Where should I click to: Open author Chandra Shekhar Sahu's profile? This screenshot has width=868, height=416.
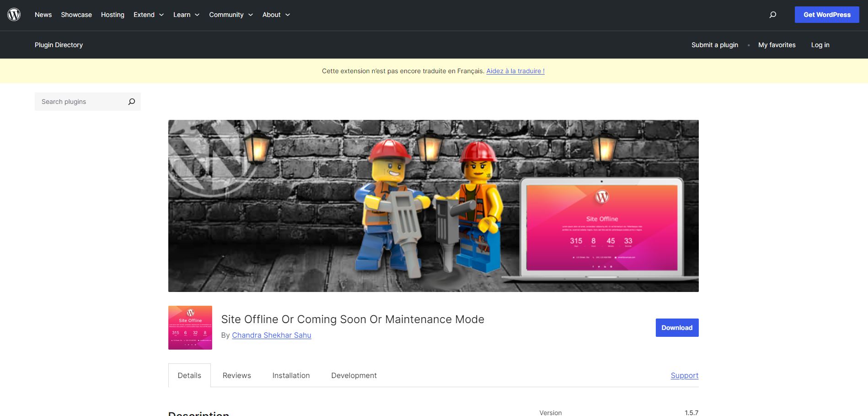click(272, 335)
